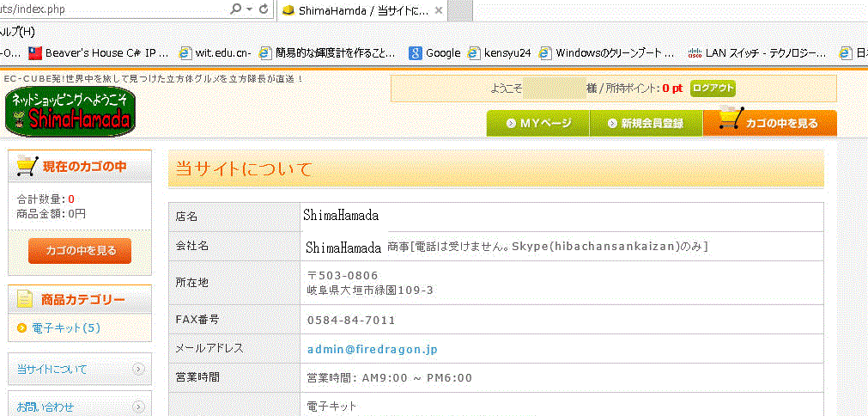The width and height of the screenshot is (868, 416).
Task: Click the orange bullet icon beside 電子キット
Action: (x=21, y=328)
